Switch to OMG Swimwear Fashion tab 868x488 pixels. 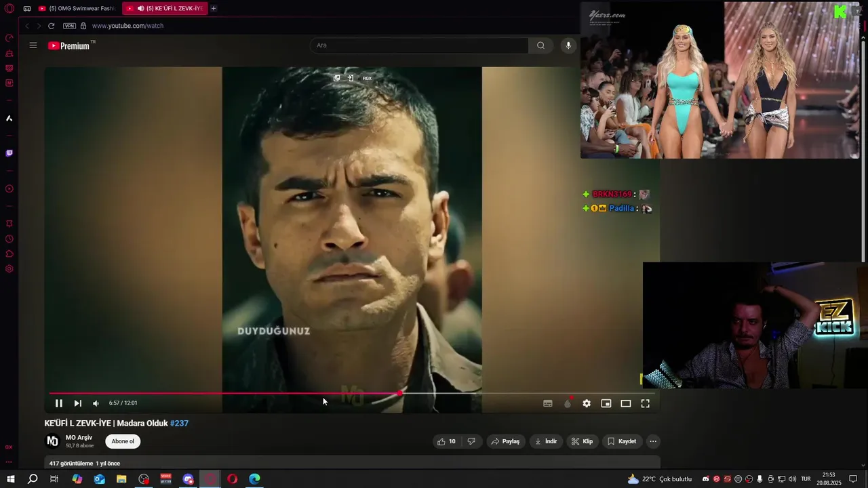click(x=76, y=8)
